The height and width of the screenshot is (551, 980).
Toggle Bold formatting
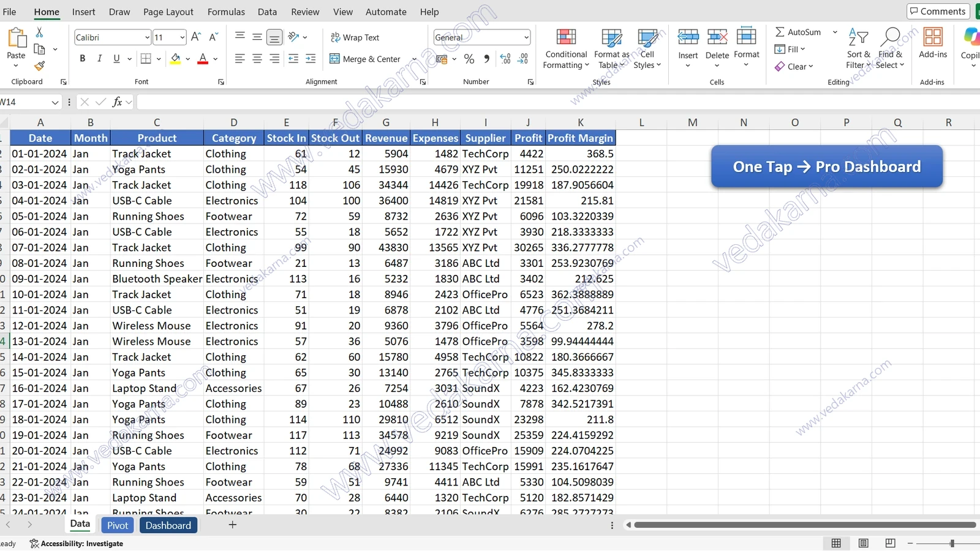click(x=83, y=59)
